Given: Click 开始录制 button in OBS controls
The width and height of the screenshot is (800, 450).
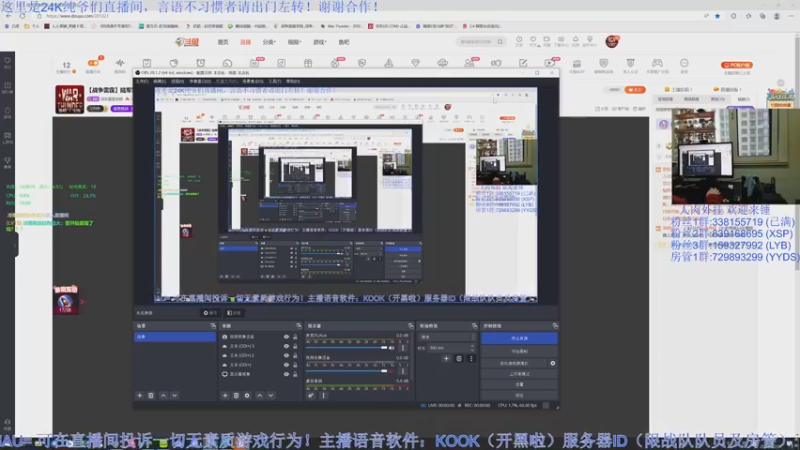Looking at the screenshot, I should (519, 351).
